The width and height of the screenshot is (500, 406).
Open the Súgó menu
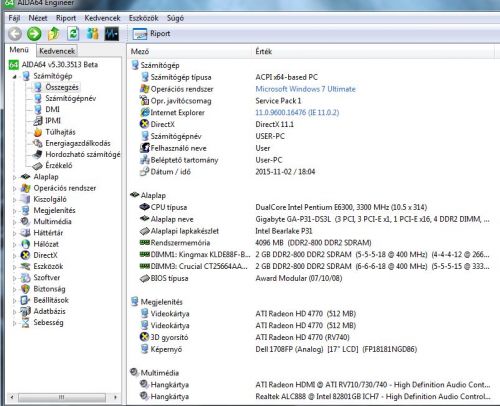[x=175, y=18]
